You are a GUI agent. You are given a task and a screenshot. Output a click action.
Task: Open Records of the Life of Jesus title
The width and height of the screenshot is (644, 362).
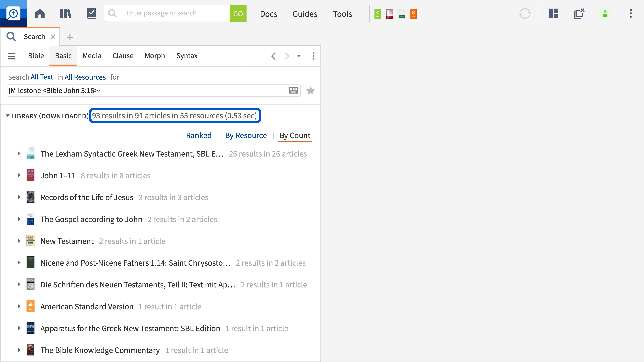coord(87,197)
